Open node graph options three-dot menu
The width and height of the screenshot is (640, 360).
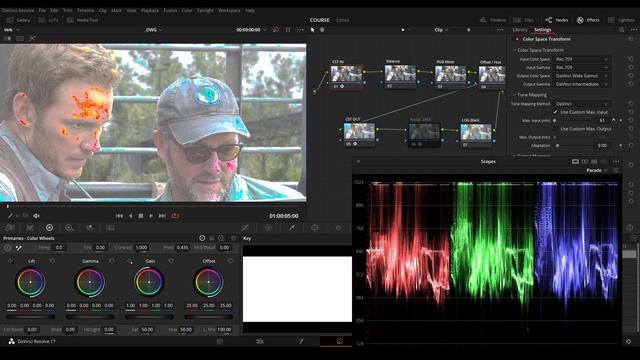click(500, 30)
